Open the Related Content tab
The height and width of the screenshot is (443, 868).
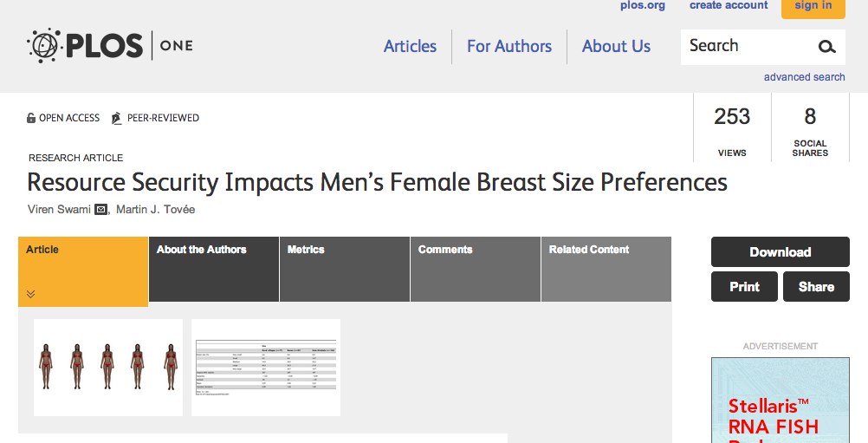click(606, 269)
